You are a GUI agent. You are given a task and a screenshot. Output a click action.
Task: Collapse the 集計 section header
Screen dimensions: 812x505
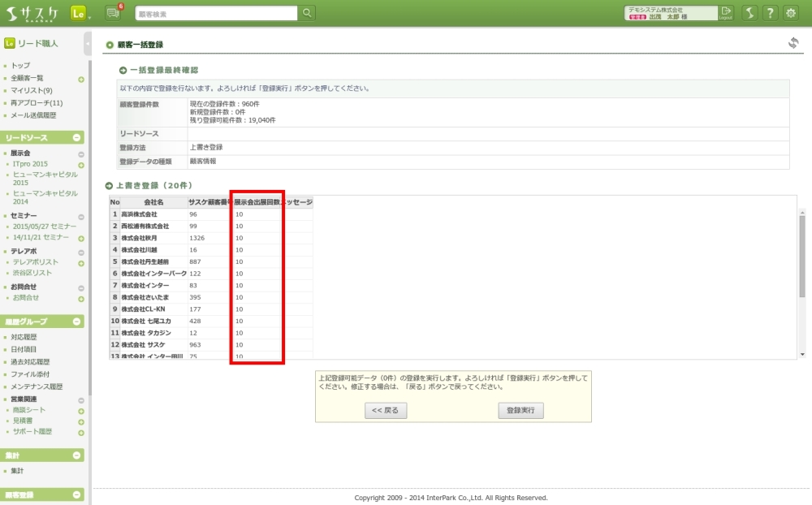(78, 455)
